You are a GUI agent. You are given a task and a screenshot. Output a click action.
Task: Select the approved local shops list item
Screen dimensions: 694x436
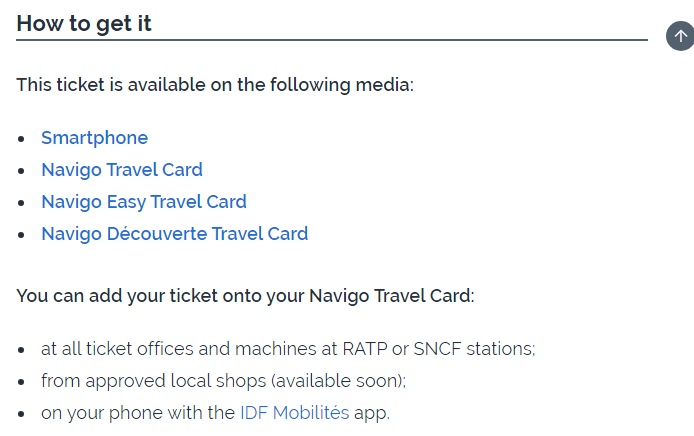pos(224,381)
